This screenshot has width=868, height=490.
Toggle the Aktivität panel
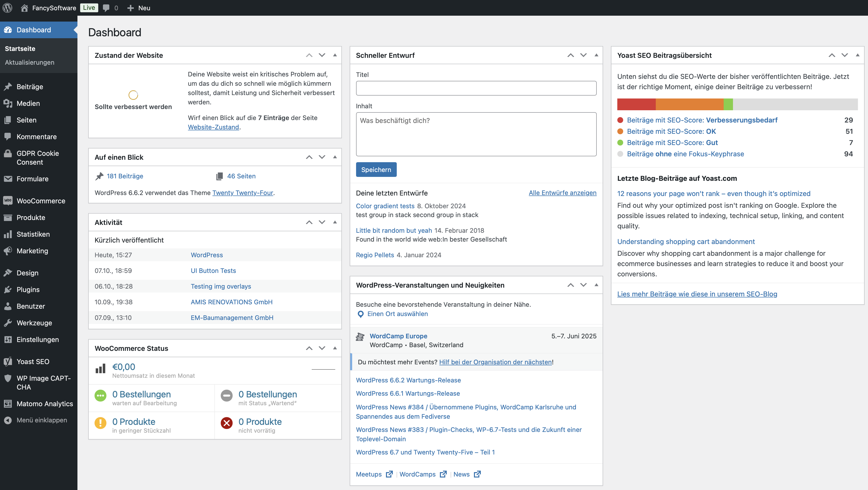[x=335, y=222]
